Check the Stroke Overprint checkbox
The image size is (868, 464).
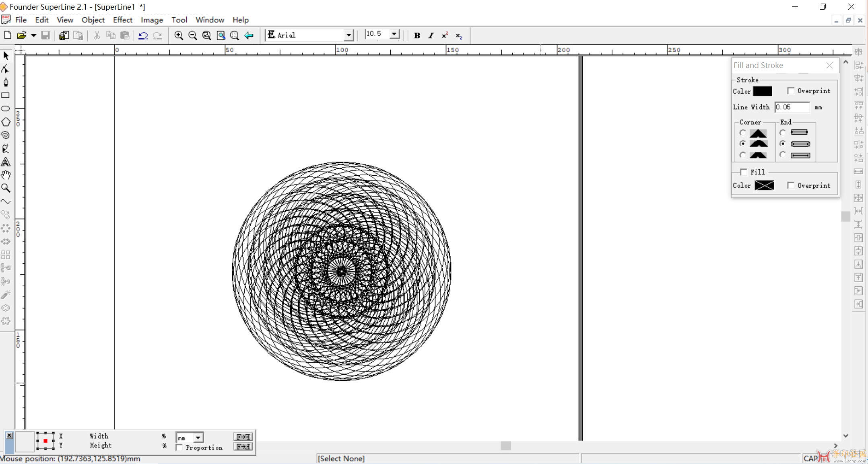point(791,91)
